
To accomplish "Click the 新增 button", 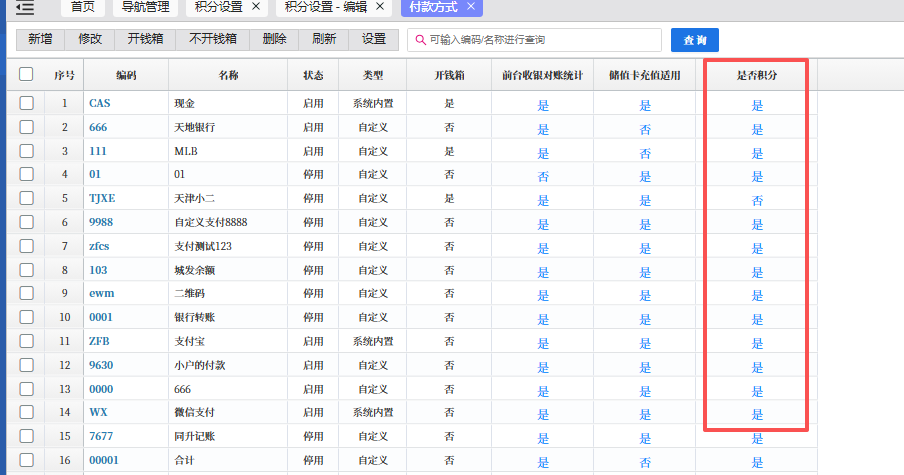I will click(x=40, y=39).
